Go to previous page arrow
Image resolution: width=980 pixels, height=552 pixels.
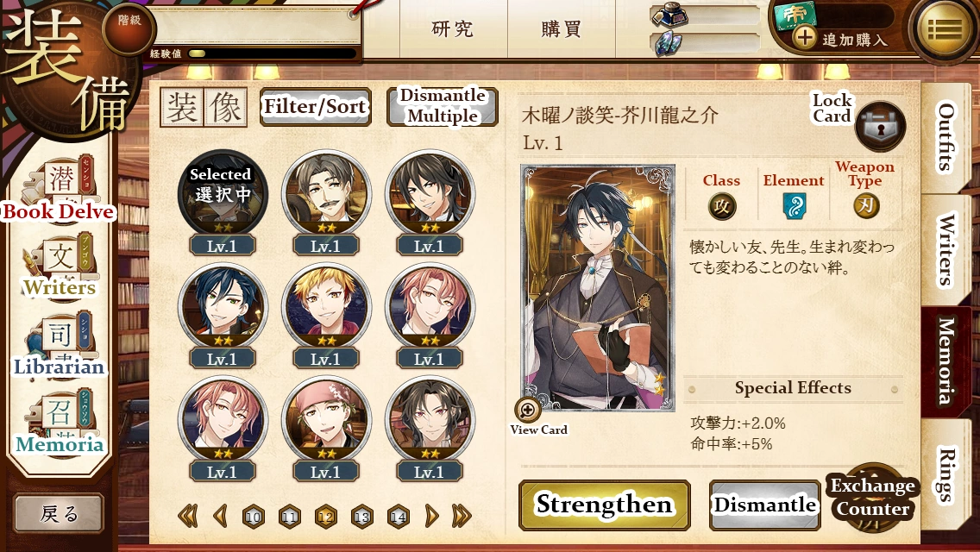click(219, 516)
